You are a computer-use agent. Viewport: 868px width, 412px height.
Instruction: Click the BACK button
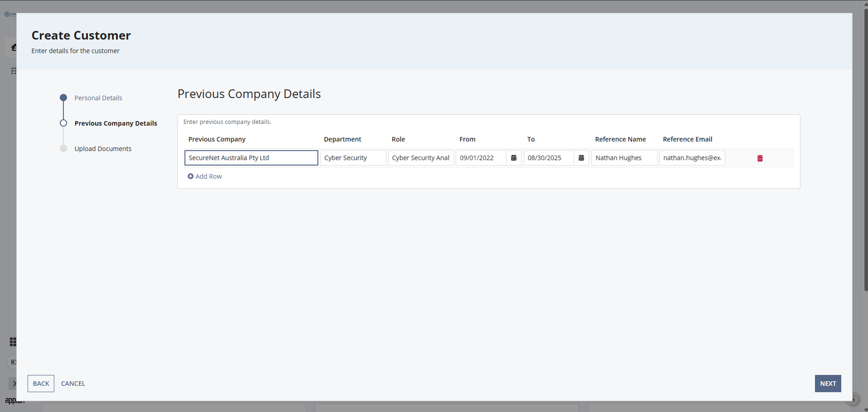(41, 383)
